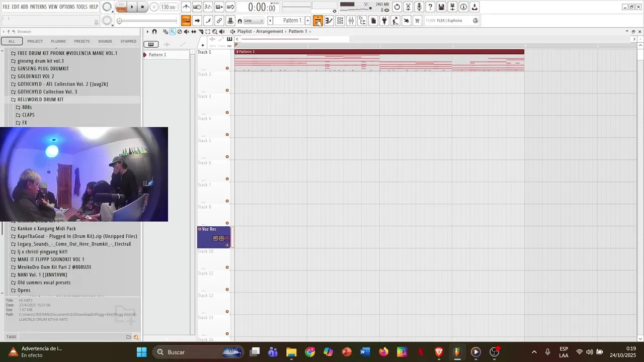
Task: Open project info icon
Action: pos(463,7)
